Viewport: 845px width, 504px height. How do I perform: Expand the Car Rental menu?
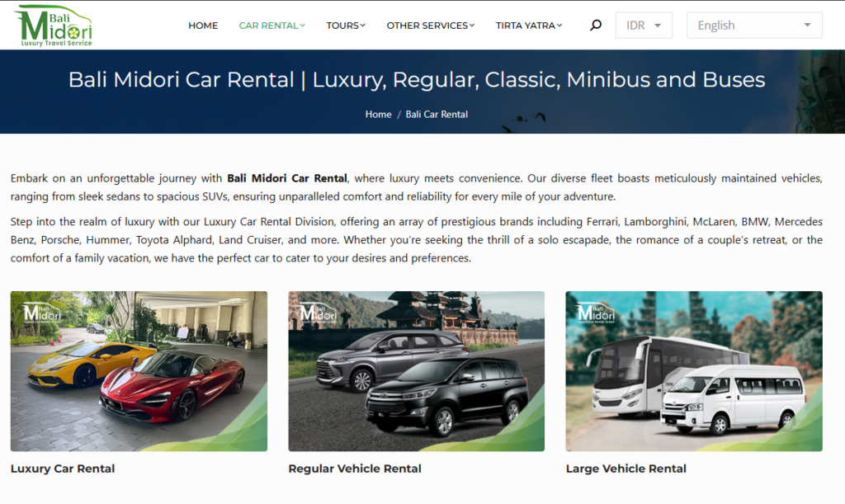point(271,26)
